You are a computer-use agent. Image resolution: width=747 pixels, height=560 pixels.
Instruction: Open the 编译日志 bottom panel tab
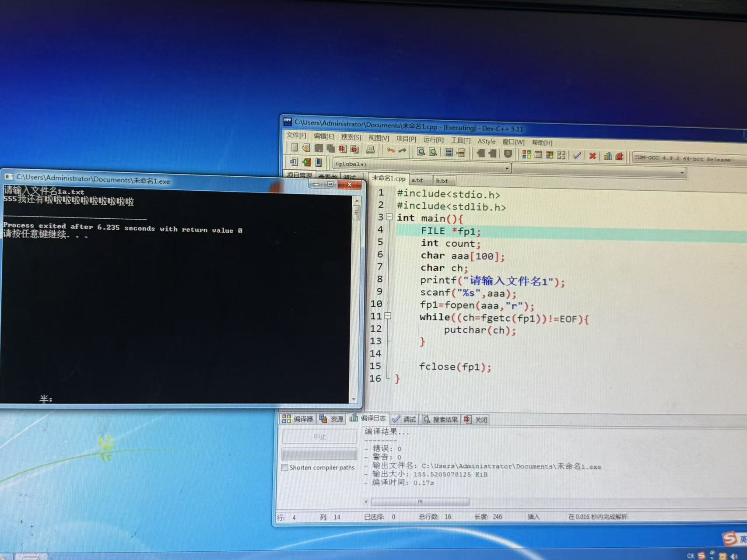(x=368, y=418)
